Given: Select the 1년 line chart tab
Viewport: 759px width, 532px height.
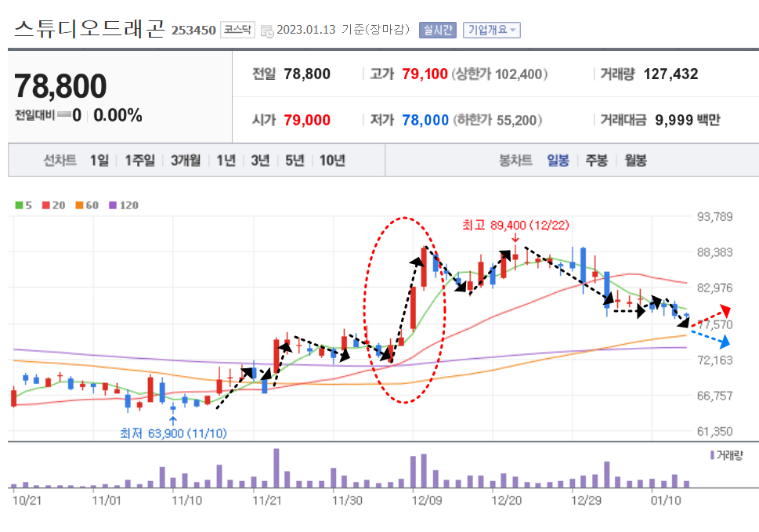Looking at the screenshot, I should click(x=226, y=161).
